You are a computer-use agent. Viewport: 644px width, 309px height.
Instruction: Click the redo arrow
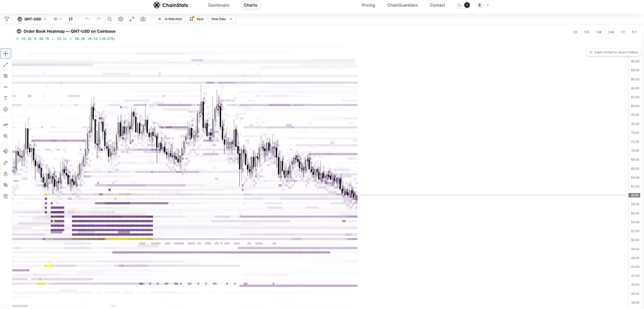click(98, 19)
